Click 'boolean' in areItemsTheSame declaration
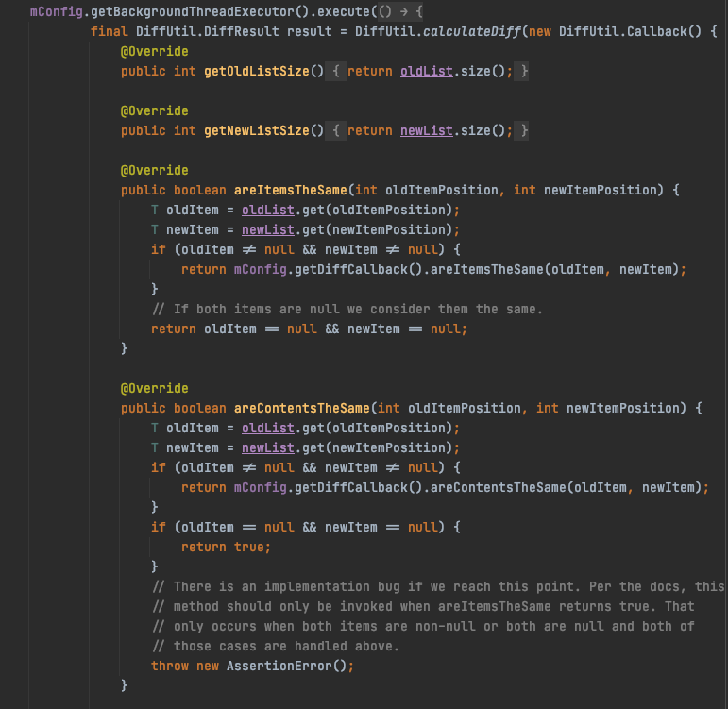728x709 pixels. [x=200, y=190]
